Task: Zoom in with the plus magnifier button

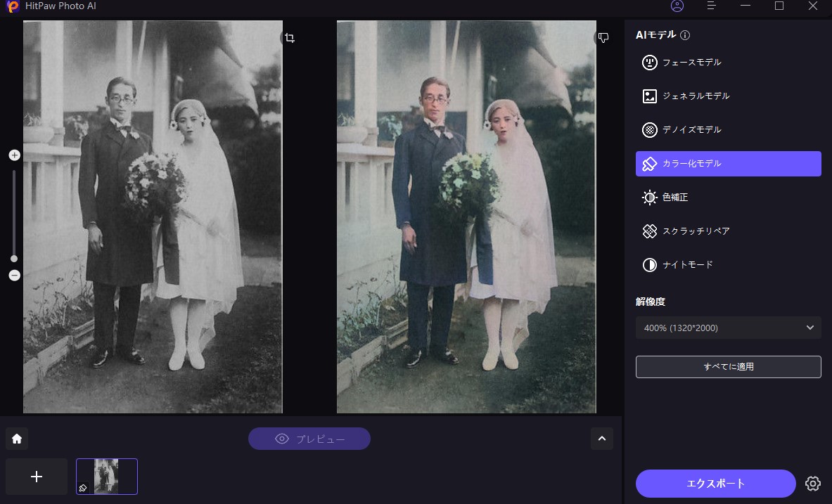Action: pyautogui.click(x=14, y=155)
